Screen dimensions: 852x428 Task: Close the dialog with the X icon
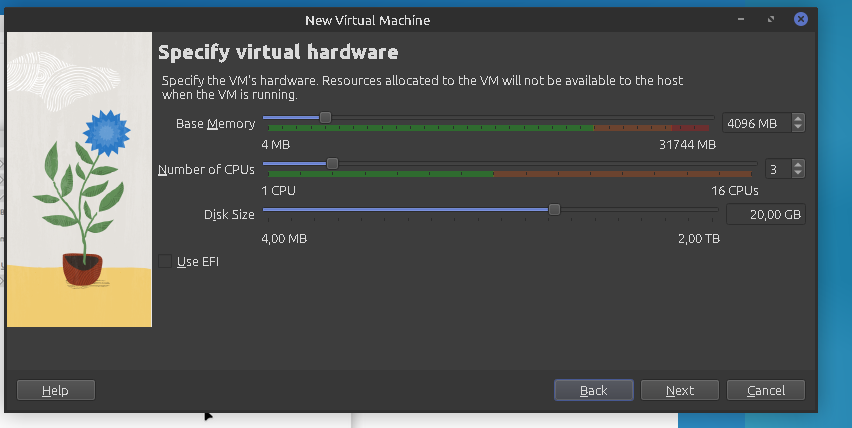click(x=801, y=19)
